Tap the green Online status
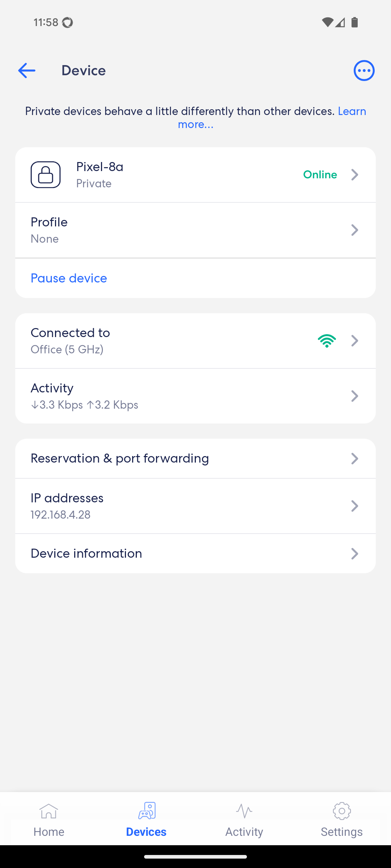This screenshot has height=868, width=391. pyautogui.click(x=320, y=175)
